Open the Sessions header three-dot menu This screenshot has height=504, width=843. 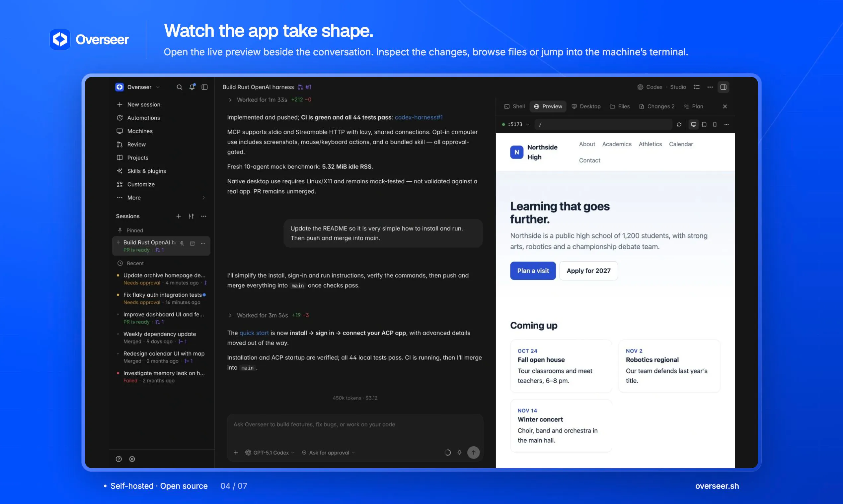[x=203, y=216]
